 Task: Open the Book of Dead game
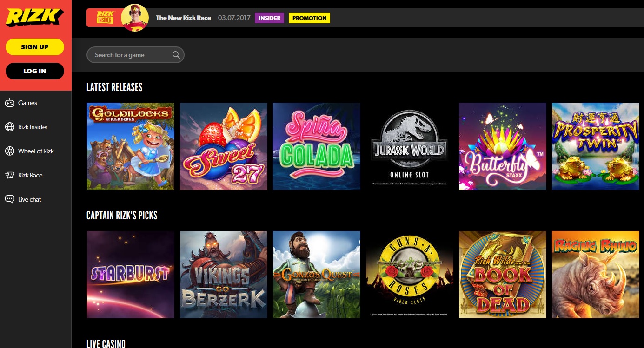(x=503, y=275)
